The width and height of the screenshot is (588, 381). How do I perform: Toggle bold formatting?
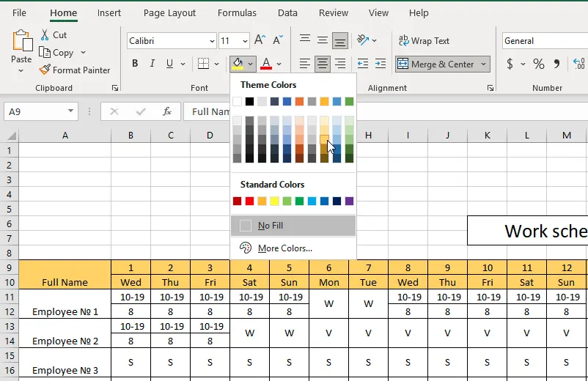click(x=135, y=64)
